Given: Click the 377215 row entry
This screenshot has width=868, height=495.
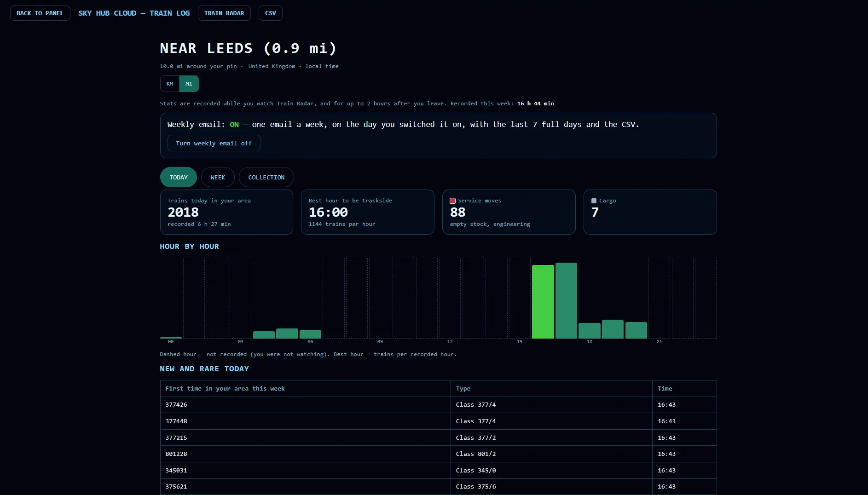Looking at the screenshot, I should coord(176,438).
